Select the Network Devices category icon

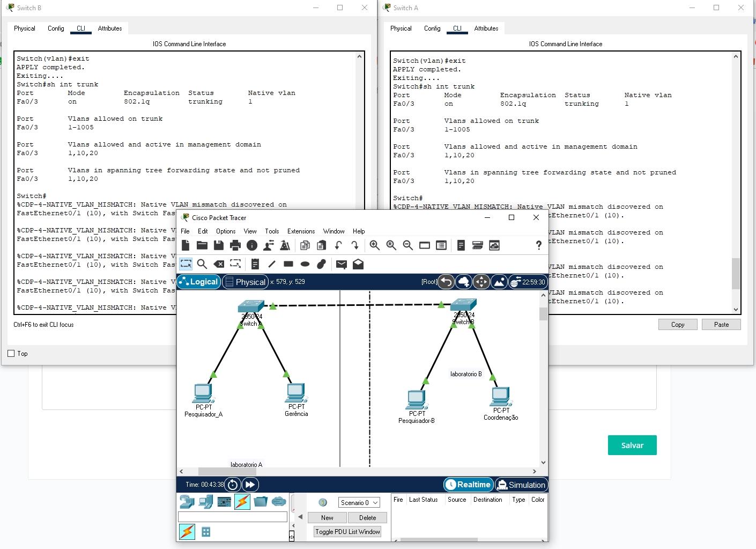pos(187,502)
